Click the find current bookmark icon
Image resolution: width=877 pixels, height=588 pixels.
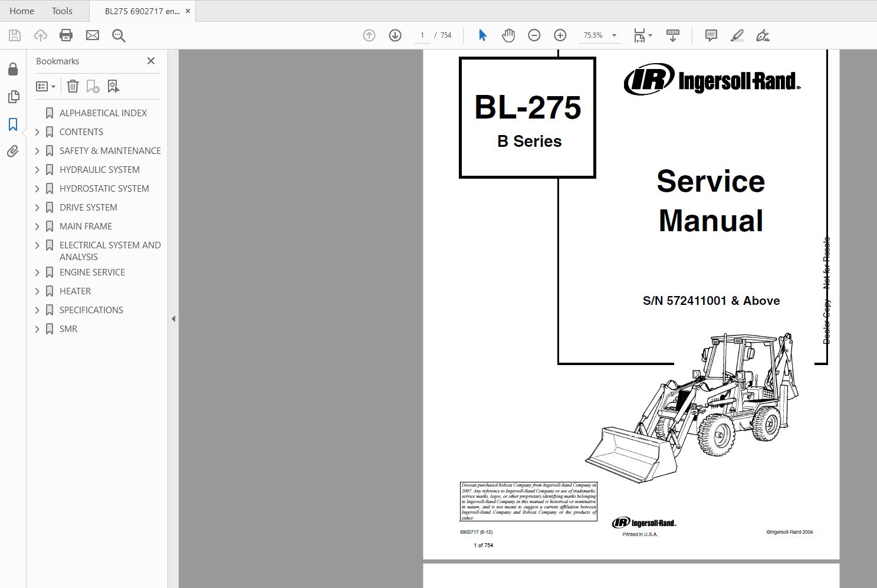[x=113, y=87]
